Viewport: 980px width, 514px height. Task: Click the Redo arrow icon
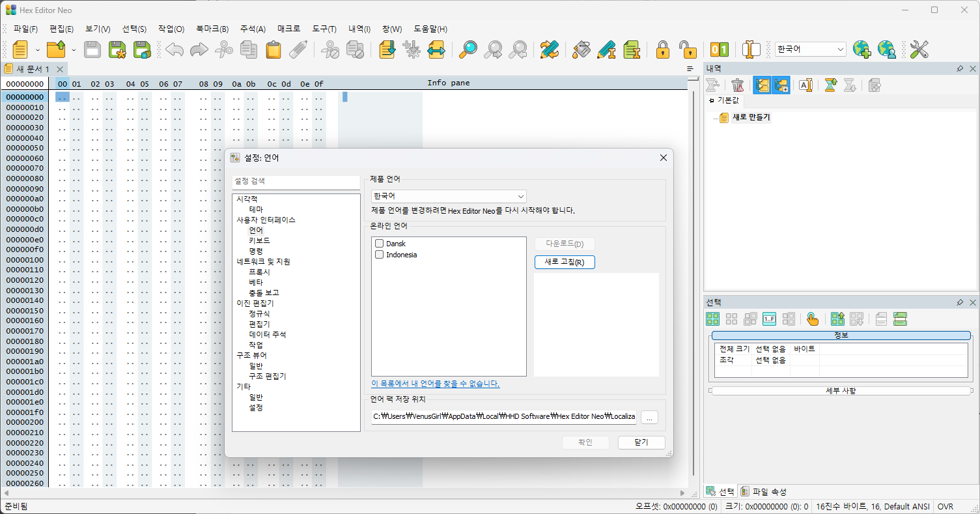pyautogui.click(x=199, y=50)
